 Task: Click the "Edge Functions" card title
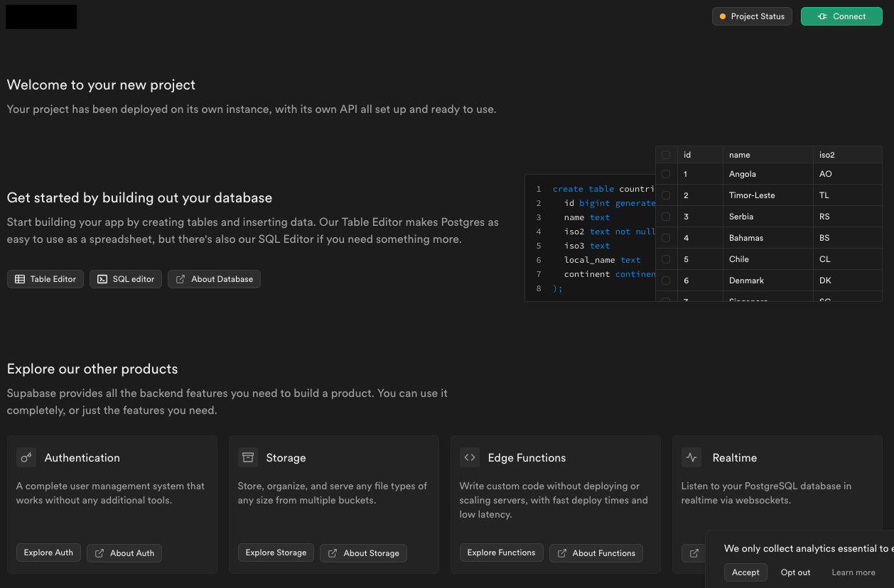point(527,458)
